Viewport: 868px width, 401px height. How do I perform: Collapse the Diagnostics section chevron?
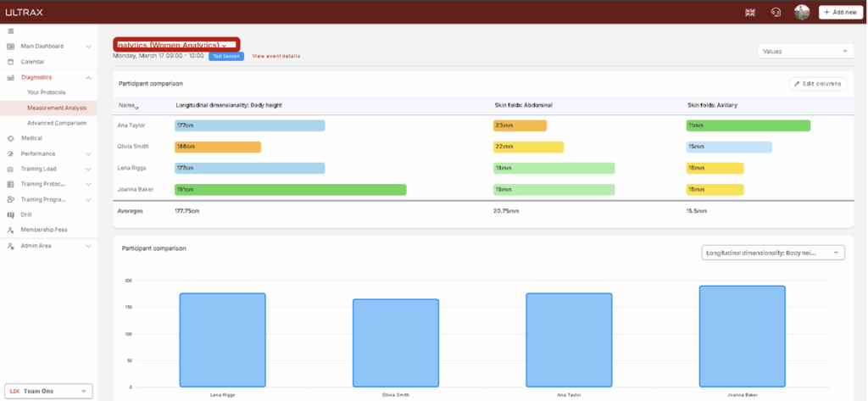pos(88,77)
